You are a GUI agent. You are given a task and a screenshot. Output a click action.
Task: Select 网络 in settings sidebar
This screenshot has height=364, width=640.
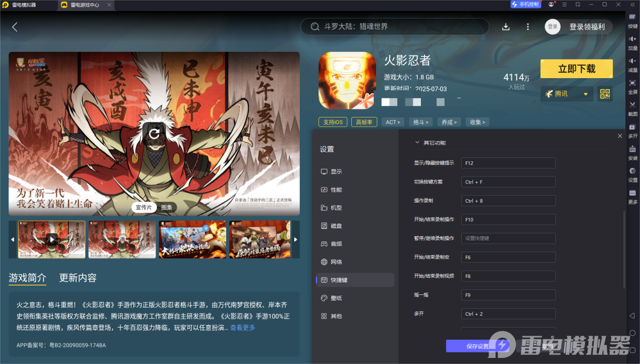[355, 262]
